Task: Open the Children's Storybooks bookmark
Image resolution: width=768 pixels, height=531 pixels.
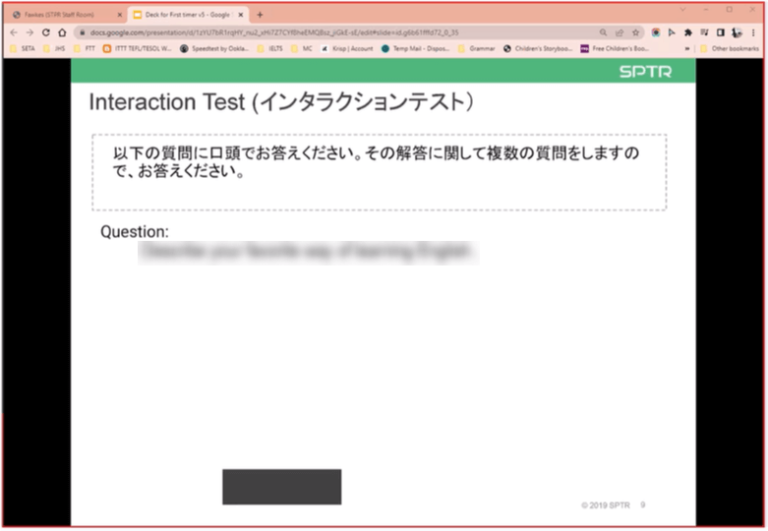Action: (x=538, y=48)
